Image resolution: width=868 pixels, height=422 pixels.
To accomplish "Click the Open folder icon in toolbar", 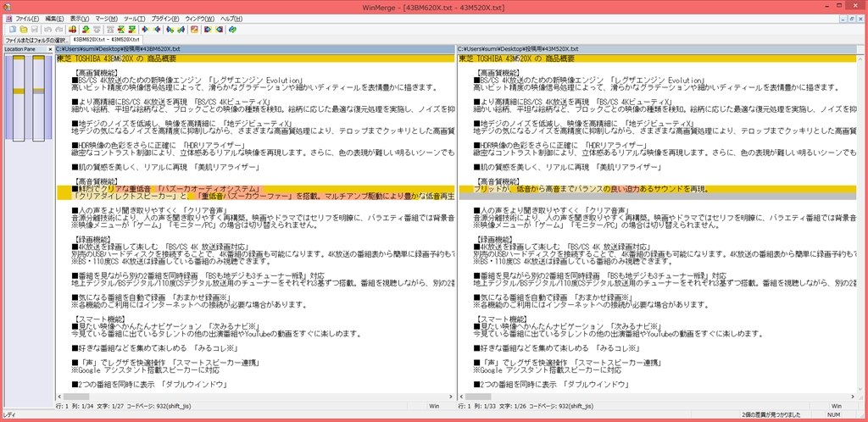I will (23, 30).
